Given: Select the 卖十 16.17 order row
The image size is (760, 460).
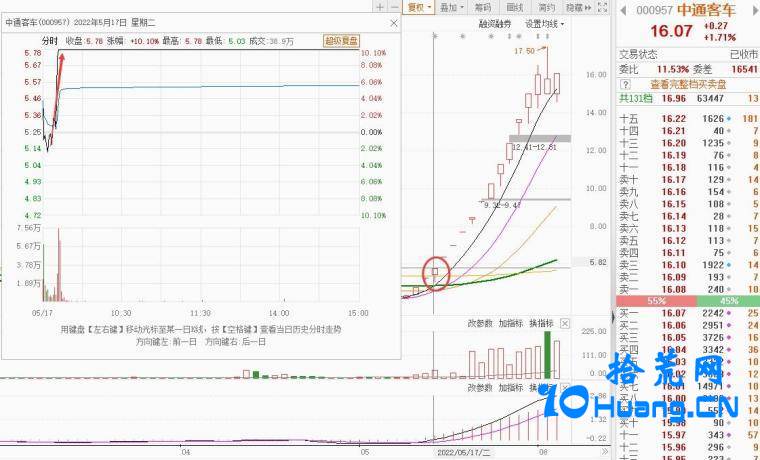Looking at the screenshot, I should (688, 180).
